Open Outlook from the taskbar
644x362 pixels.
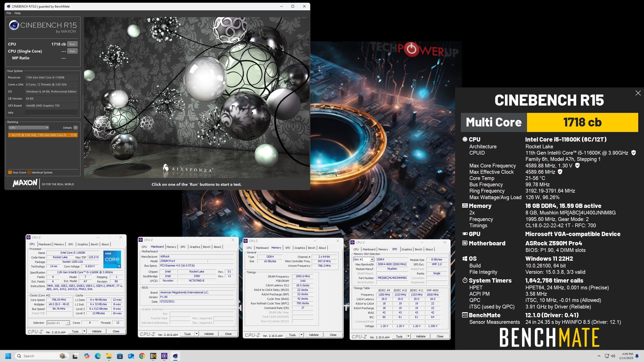(131, 356)
